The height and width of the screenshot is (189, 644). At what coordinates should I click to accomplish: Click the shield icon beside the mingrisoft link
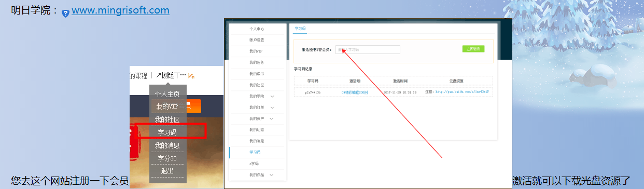click(65, 14)
